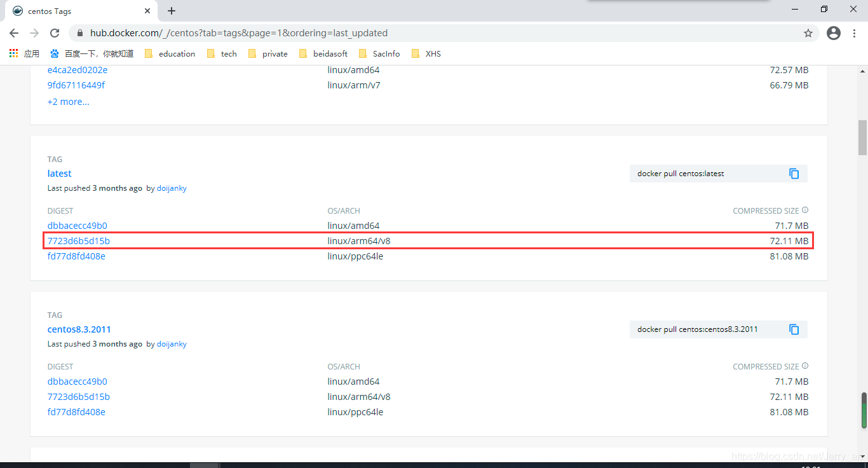
Task: Click the docker pull centos:latest command text
Action: pos(681,174)
